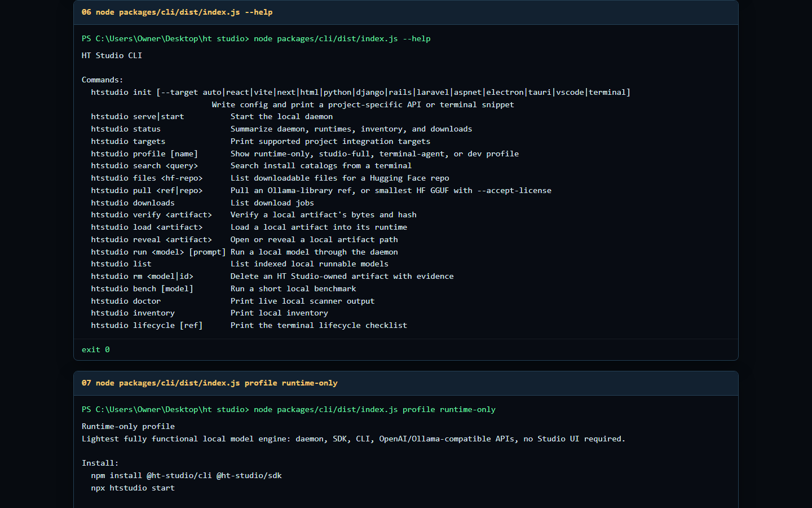Click 'Run a local model through the daemon'
The image size is (812, 508).
pos(314,252)
